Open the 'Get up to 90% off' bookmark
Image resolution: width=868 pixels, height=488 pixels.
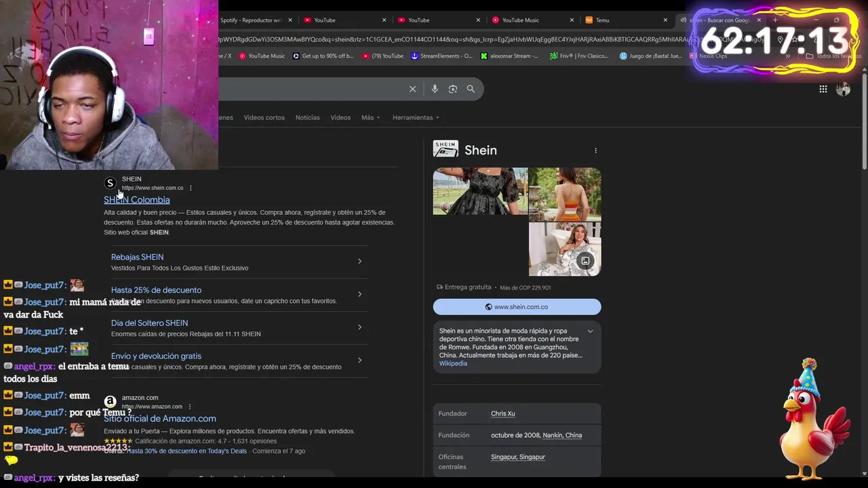pyautogui.click(x=323, y=56)
